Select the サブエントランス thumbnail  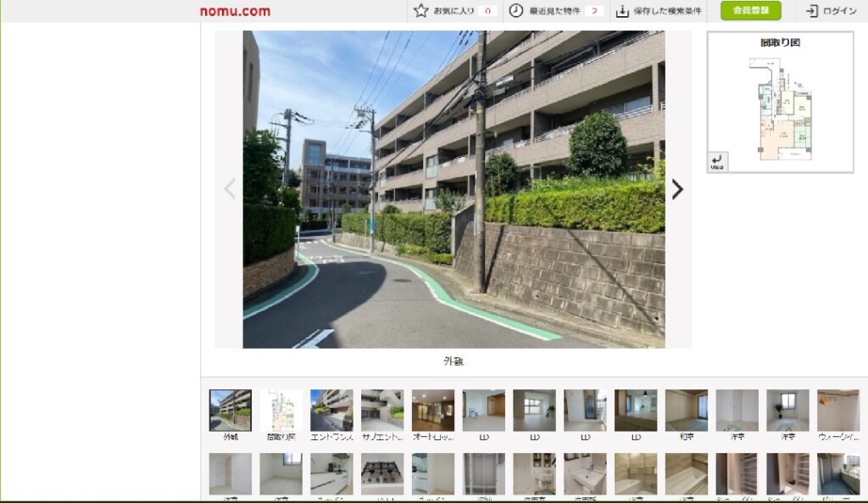[x=382, y=411]
